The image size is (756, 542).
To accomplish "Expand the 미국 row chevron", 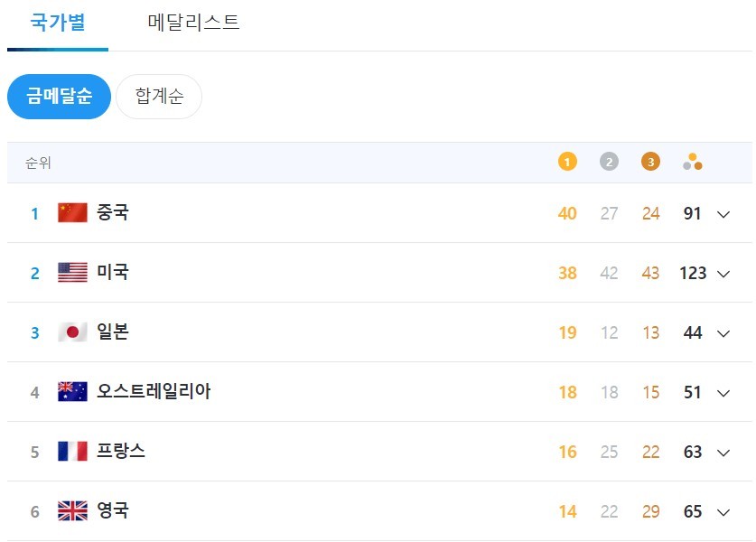I will click(723, 274).
